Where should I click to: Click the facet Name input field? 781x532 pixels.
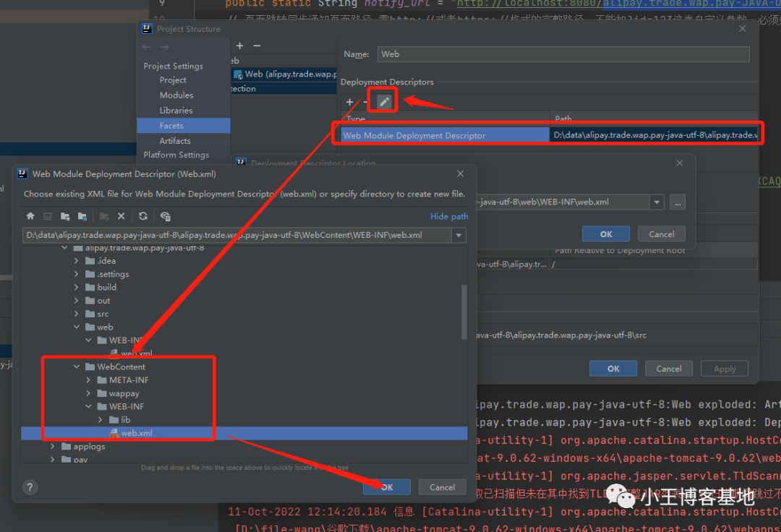pos(563,54)
